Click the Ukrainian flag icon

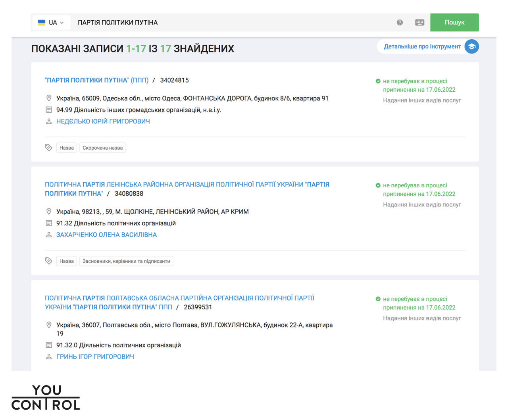tap(42, 23)
